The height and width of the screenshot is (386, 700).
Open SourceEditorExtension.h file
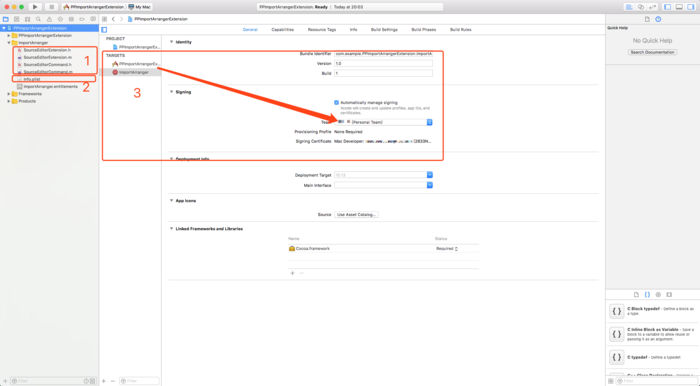tap(47, 50)
